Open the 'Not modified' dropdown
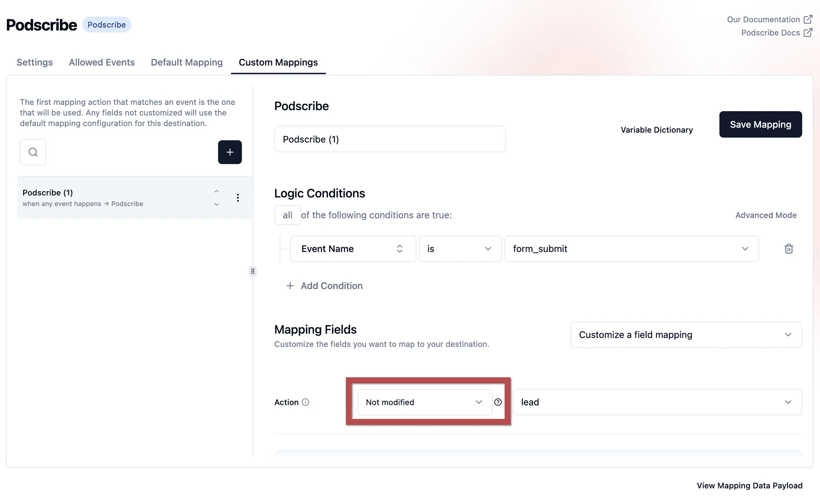820x504 pixels. point(424,402)
